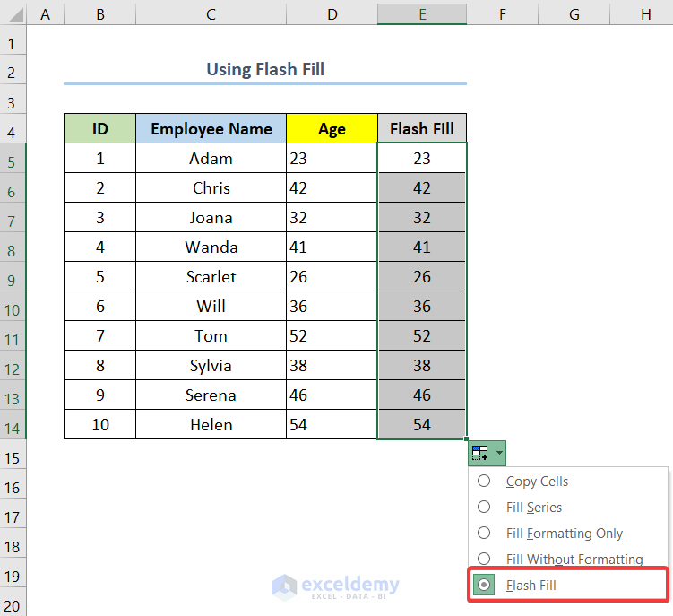Select column F header
This screenshot has width=673, height=616.
click(x=502, y=14)
